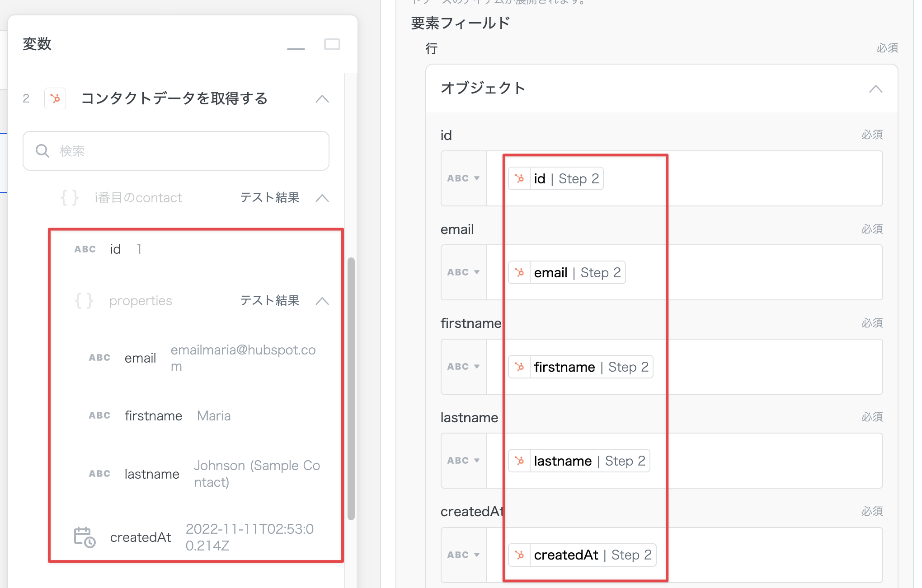Collapse the オブジェクト section
The image size is (922, 588).
click(x=875, y=89)
